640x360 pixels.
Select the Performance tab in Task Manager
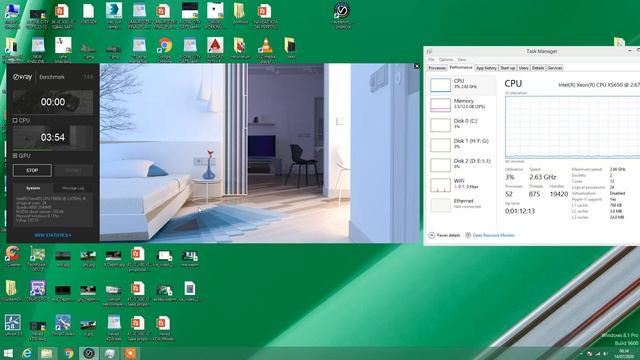460,68
